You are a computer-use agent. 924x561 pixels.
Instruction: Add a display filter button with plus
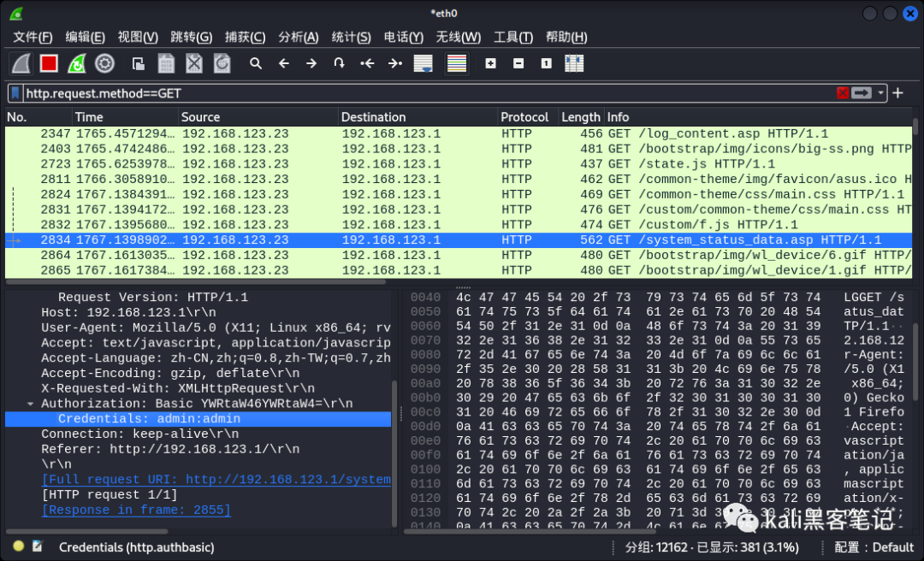[x=897, y=93]
